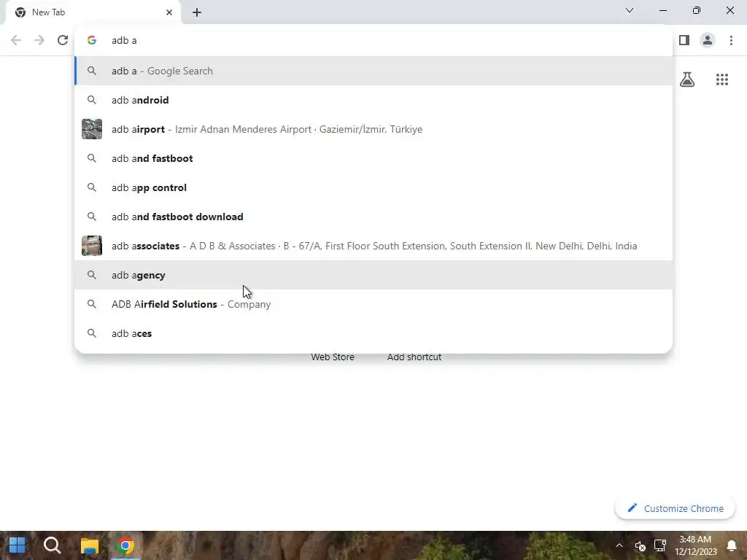The image size is (747, 560).
Task: Open the side panel icon
Action: click(684, 40)
